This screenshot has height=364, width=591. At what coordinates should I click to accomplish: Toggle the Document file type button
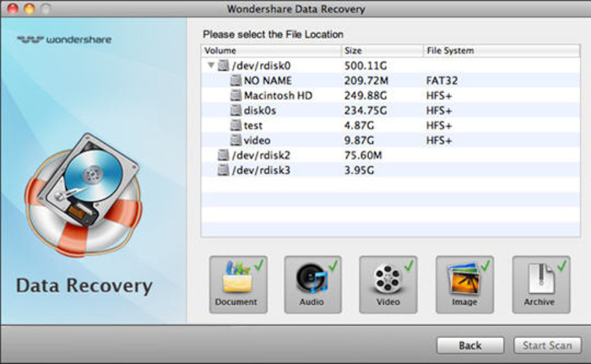(238, 285)
